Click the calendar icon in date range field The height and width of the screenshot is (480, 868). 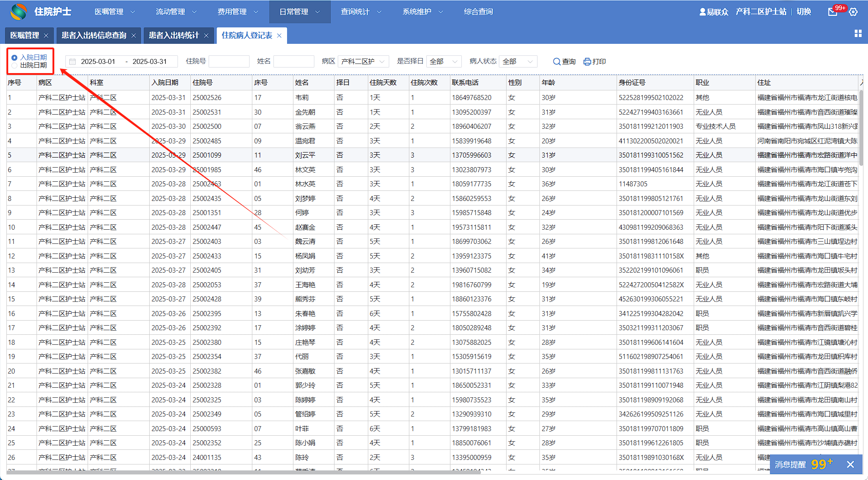(73, 62)
